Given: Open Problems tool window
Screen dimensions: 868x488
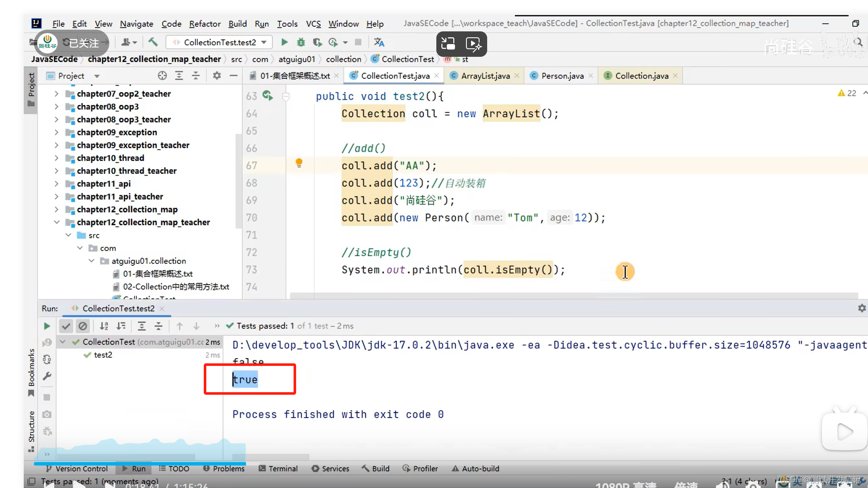Looking at the screenshot, I should pos(224,468).
